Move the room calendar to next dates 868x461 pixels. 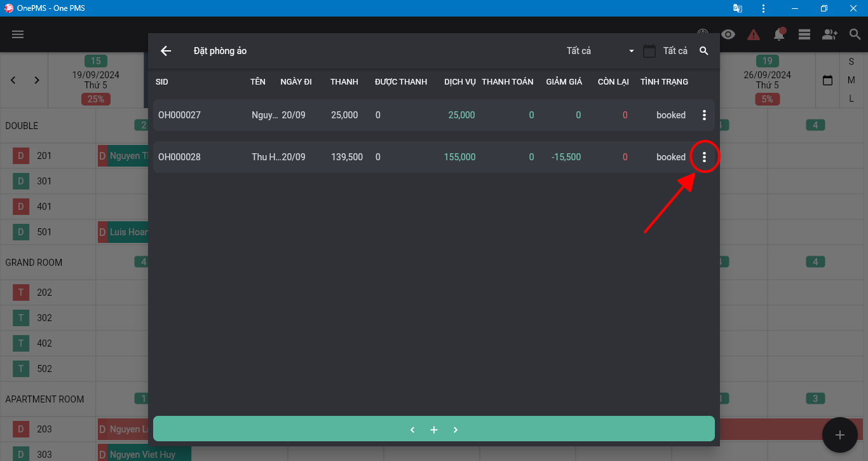click(x=37, y=80)
